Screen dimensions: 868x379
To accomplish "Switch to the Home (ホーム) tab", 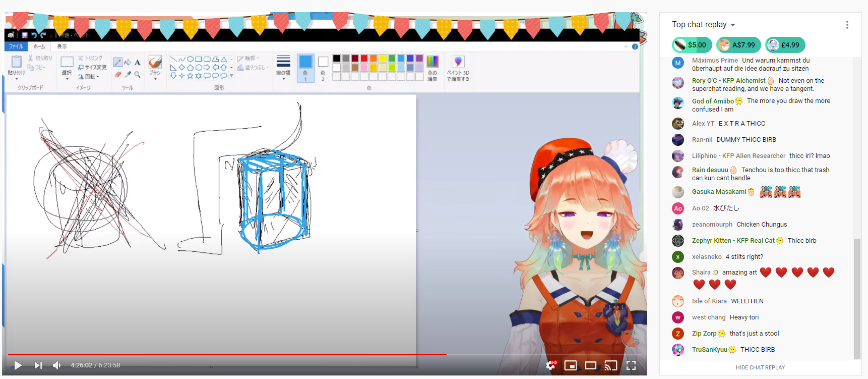I will point(39,46).
